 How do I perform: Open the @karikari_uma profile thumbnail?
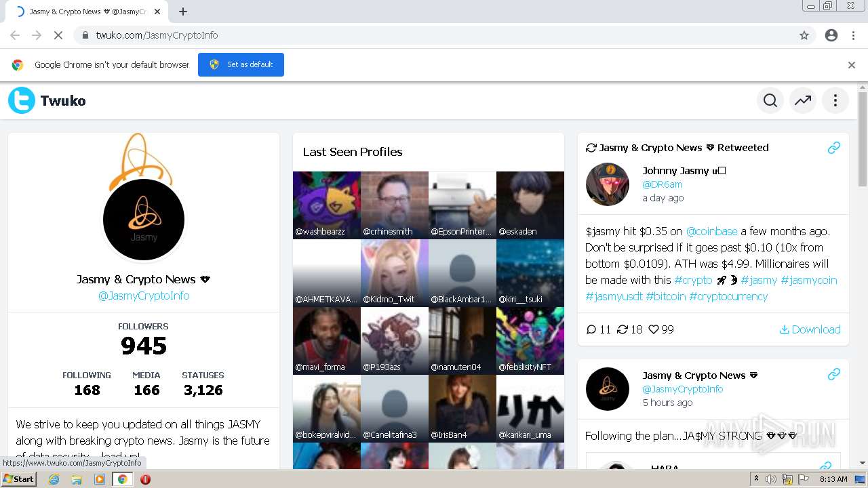[530, 409]
